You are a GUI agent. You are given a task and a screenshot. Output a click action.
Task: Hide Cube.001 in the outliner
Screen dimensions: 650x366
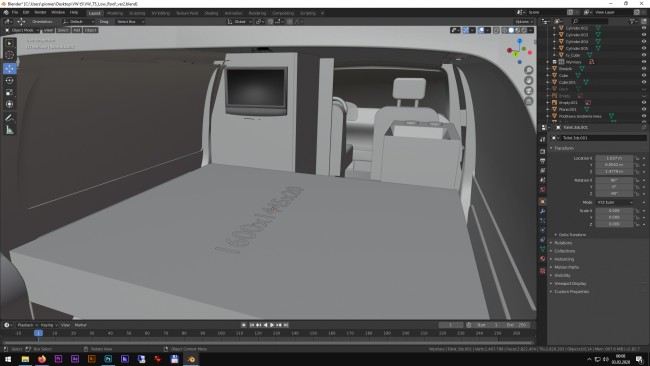[x=644, y=82]
